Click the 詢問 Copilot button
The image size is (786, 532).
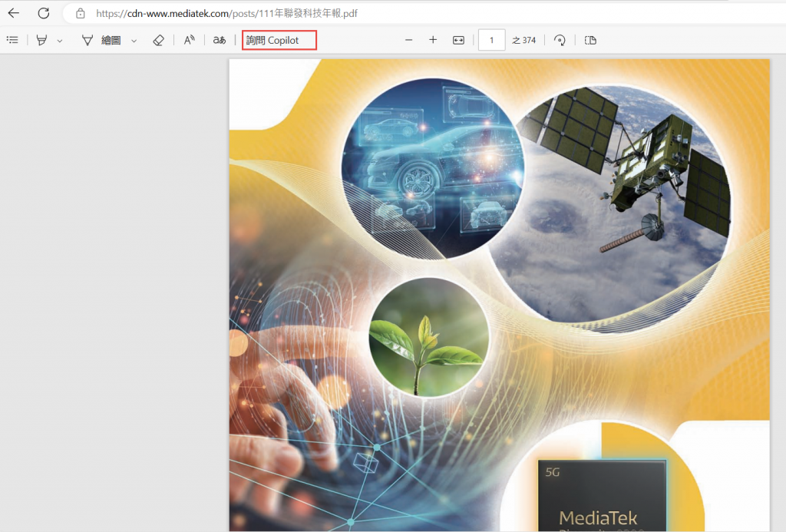279,40
